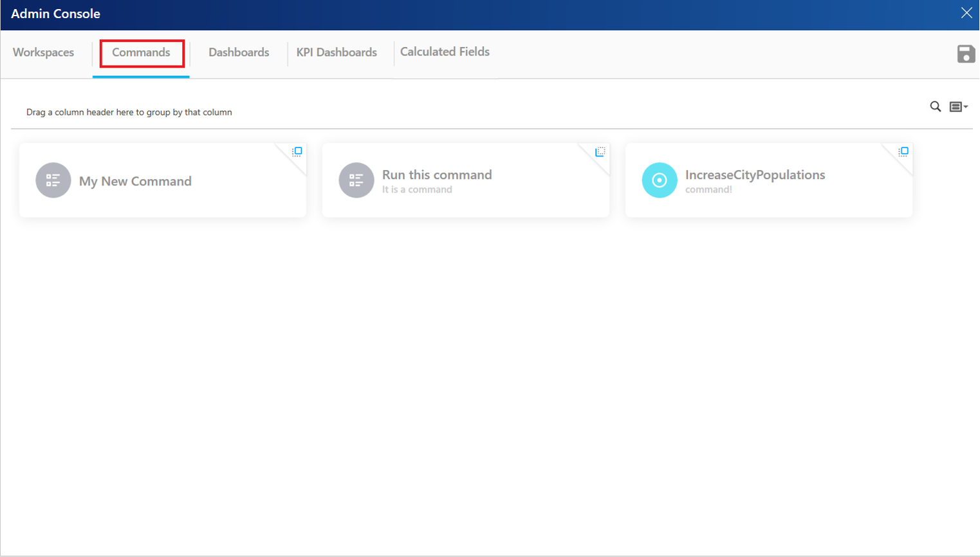The height and width of the screenshot is (557, 980).
Task: Click the circular target icon on IncreaseCityPopulations
Action: [x=659, y=180]
